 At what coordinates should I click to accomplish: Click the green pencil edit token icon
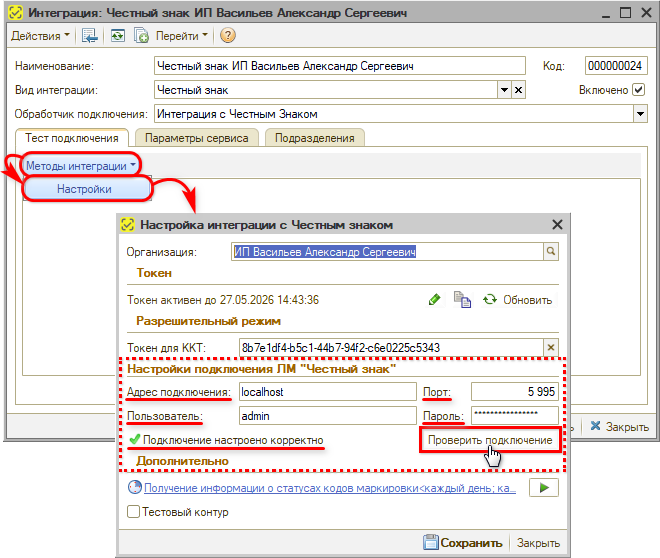click(x=434, y=300)
